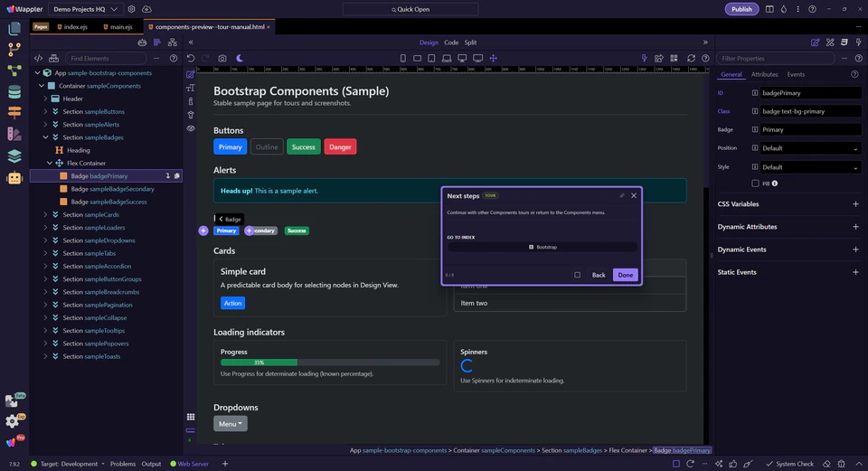Viewport: 868px width, 471px height.
Task: Open the help icon beside Find Elements
Action: pos(174,58)
